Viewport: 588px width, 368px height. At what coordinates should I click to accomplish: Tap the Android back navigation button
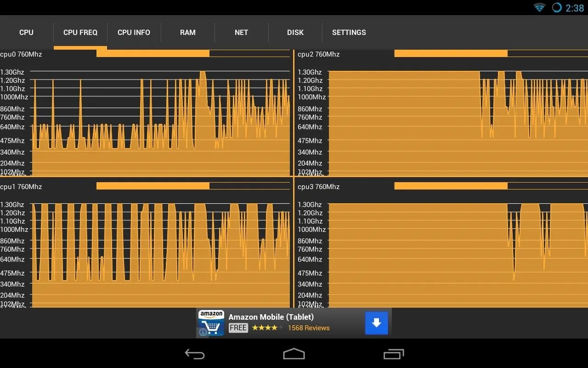[x=195, y=354]
